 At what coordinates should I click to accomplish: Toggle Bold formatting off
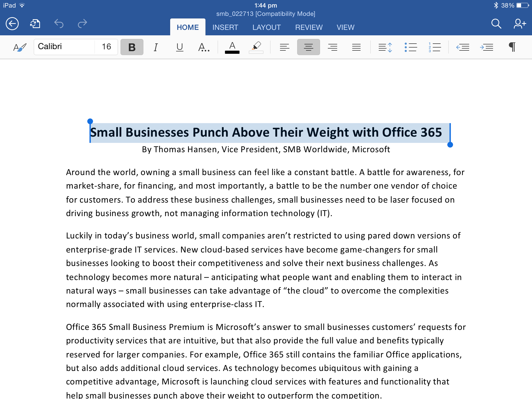(132, 47)
